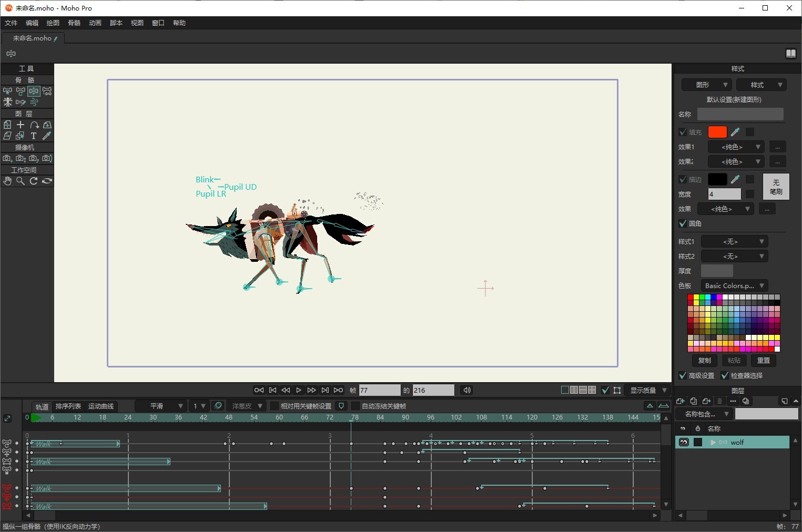Open the 样式2 dropdown

click(735, 256)
